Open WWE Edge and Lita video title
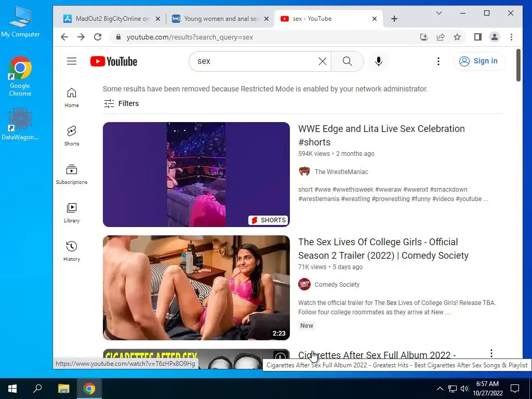Viewport: 532px width, 399px height. tap(381, 136)
